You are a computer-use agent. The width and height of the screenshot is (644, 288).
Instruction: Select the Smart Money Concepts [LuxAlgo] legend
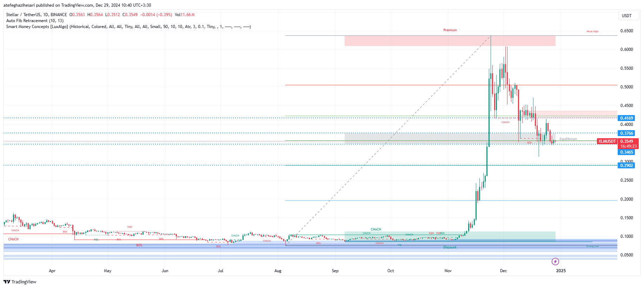pyautogui.click(x=128, y=27)
